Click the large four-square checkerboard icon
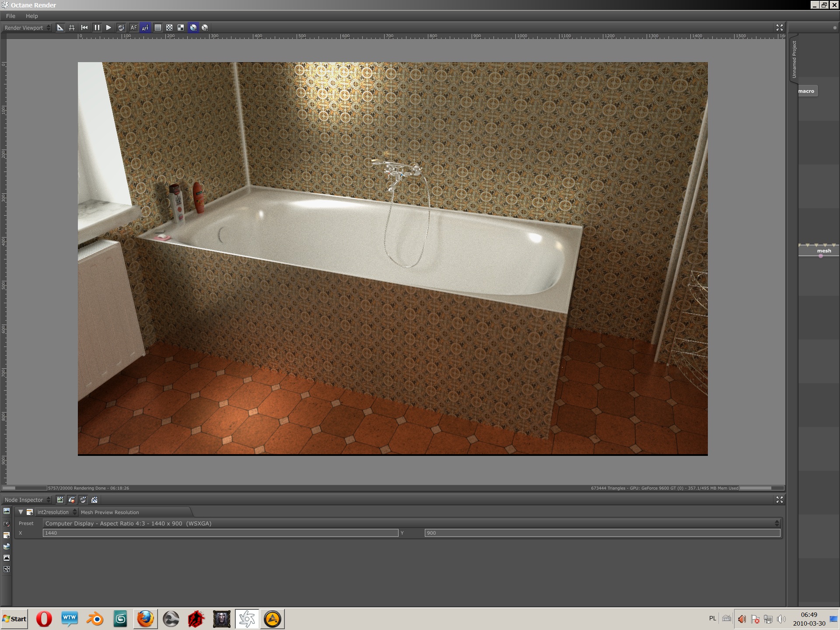The image size is (840, 630). (x=181, y=28)
